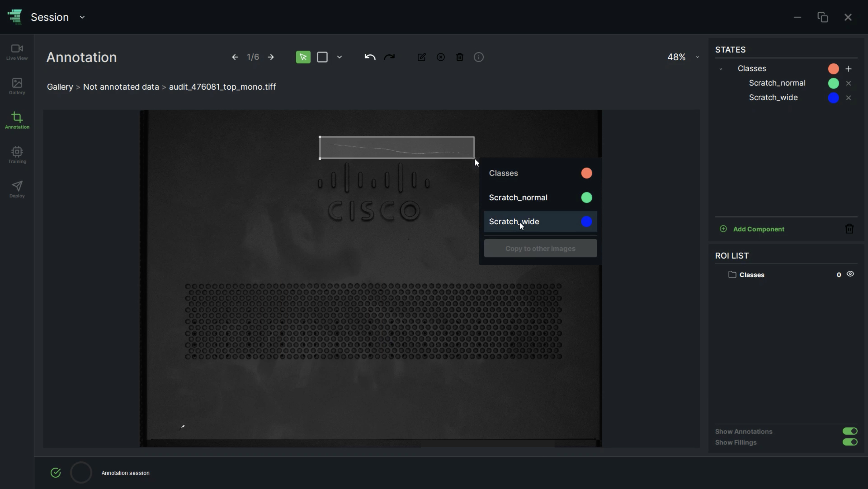This screenshot has height=489, width=868.
Task: Change the Scratch_normal green swatch in States
Action: (834, 83)
